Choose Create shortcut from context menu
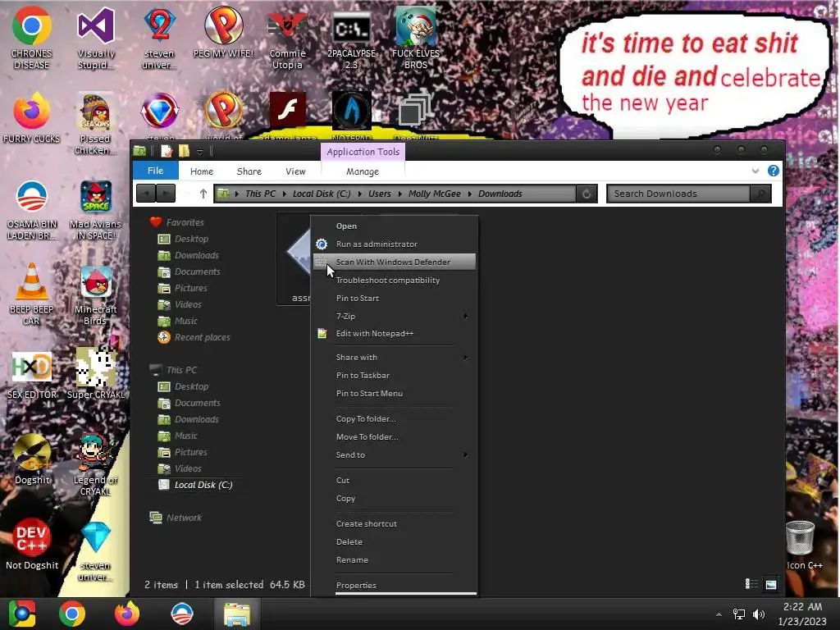Image resolution: width=840 pixels, height=630 pixels. click(394, 524)
